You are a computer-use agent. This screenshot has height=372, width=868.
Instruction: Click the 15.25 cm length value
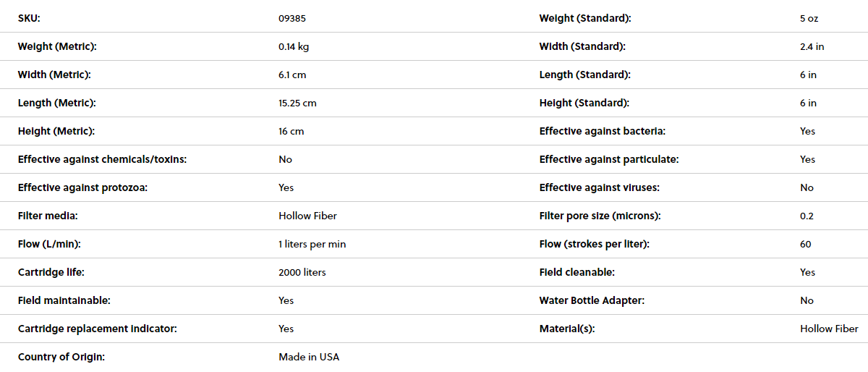297,103
